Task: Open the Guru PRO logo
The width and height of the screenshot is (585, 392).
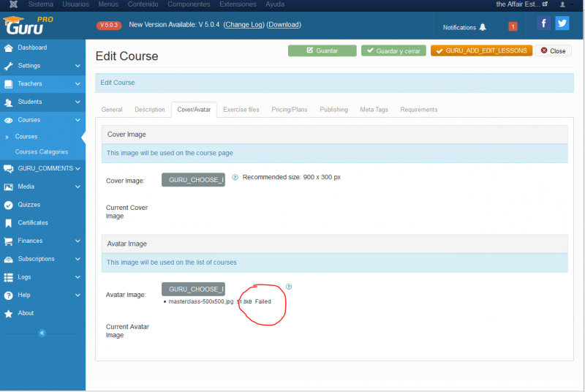Action: click(29, 26)
